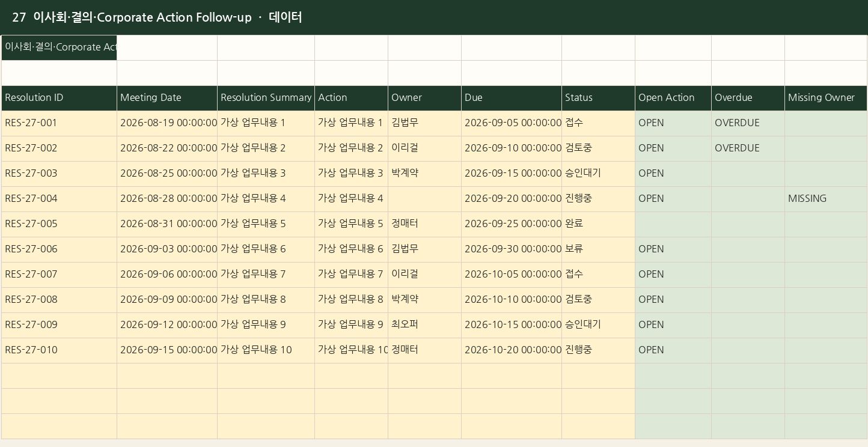Click due date 2026-10-20 00:00:00
The image size is (868, 447).
(x=512, y=350)
